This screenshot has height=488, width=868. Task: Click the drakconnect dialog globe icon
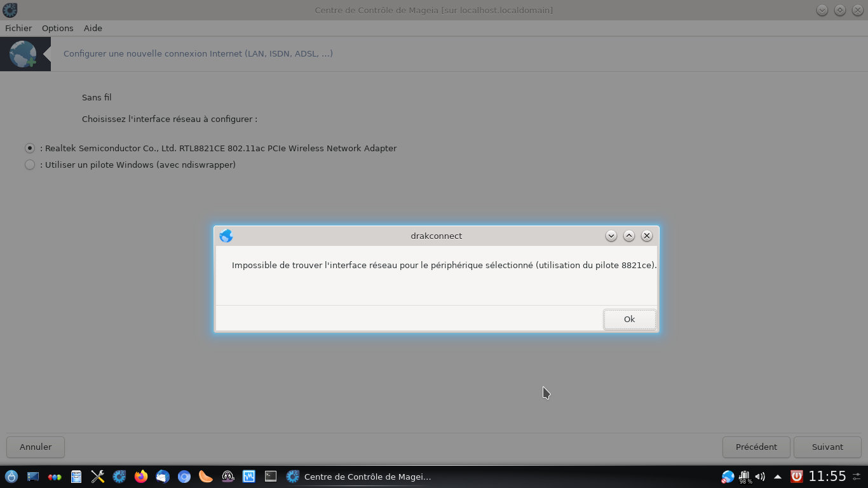click(x=226, y=236)
